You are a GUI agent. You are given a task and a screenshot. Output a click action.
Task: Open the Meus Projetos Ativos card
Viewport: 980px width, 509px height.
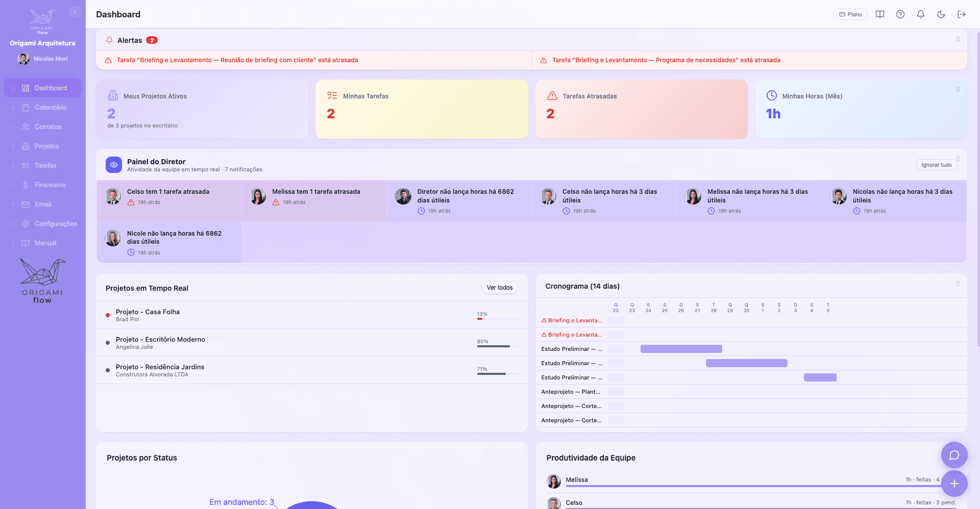(x=202, y=109)
